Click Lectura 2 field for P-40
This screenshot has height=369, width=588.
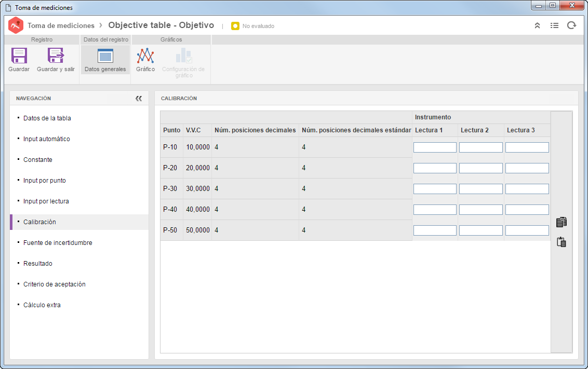coord(481,210)
